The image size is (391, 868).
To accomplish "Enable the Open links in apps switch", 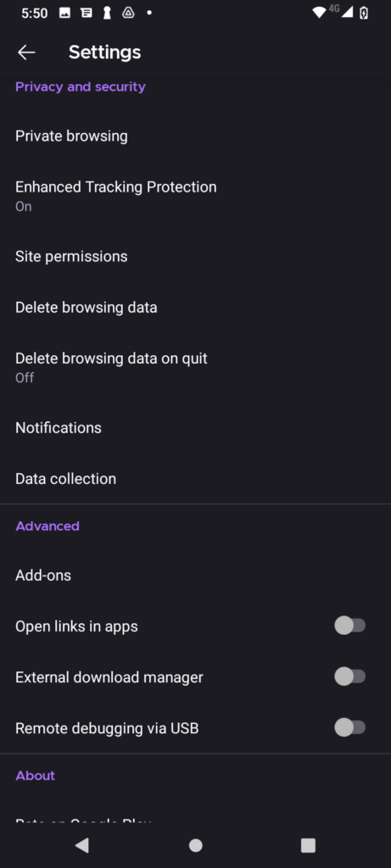I will (x=350, y=626).
